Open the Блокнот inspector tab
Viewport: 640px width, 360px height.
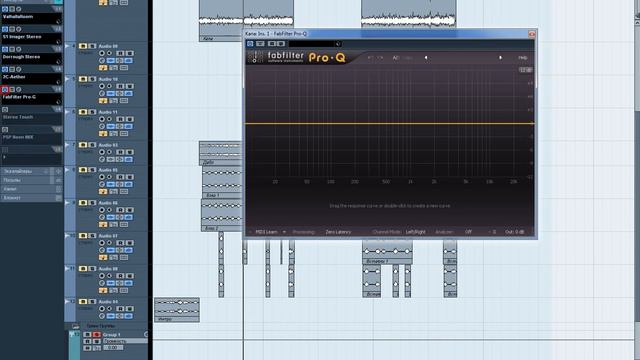point(31,198)
